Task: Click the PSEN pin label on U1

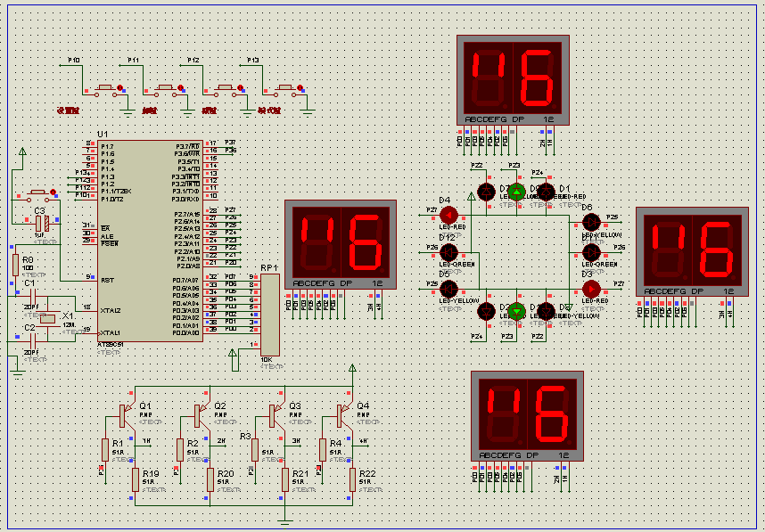Action: click(110, 243)
